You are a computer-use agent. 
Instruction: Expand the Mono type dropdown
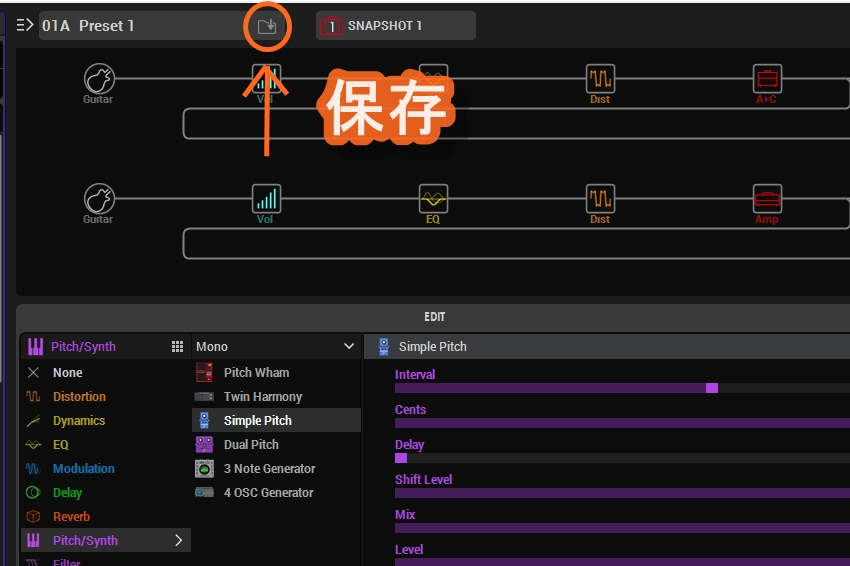tap(348, 347)
